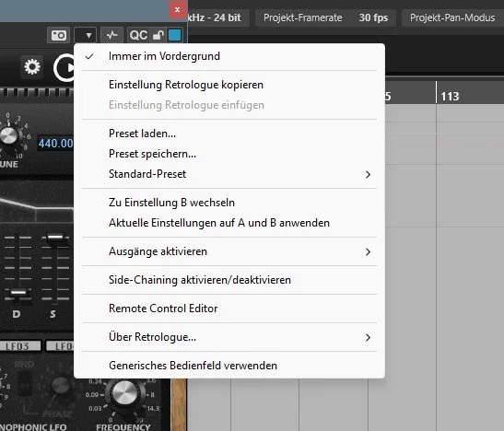Open the plugin functions dropdown arrow

click(x=86, y=35)
